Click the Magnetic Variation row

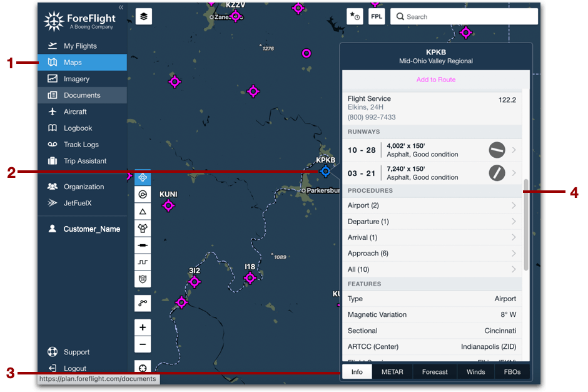point(432,314)
